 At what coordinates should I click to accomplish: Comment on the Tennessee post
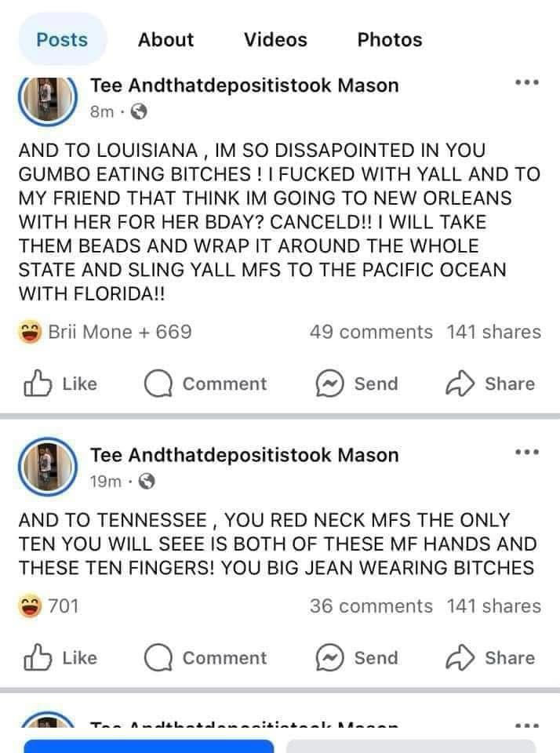(x=205, y=657)
